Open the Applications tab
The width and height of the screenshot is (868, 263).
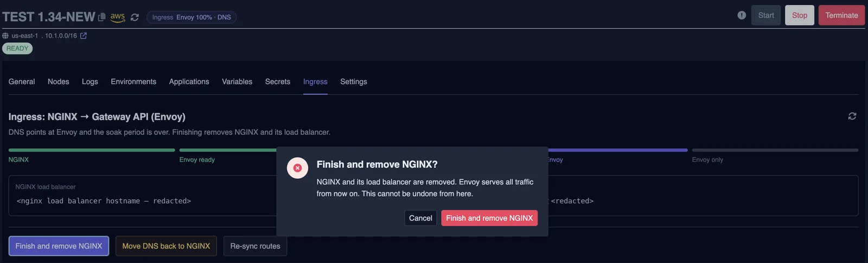click(x=189, y=82)
